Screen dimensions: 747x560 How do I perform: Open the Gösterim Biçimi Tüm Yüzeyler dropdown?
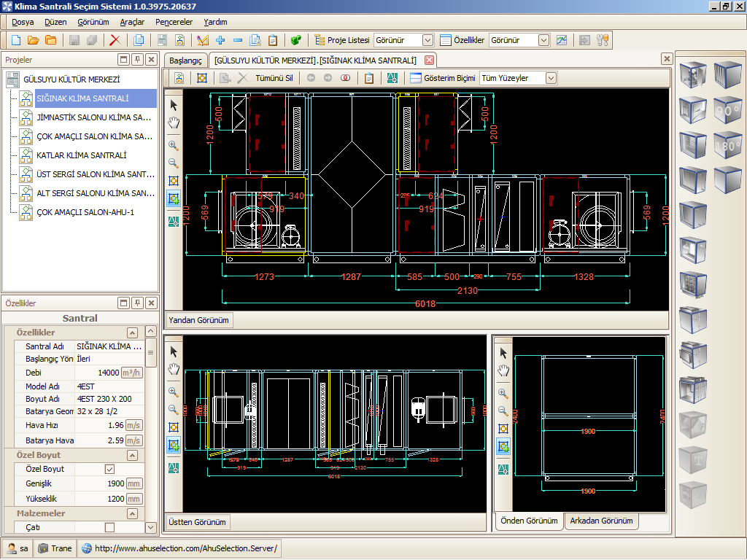coord(551,78)
